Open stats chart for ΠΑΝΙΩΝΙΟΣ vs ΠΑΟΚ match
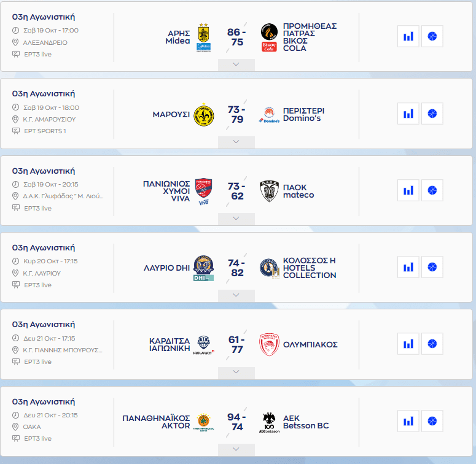Screen dimensions: 476x464 tap(408, 190)
